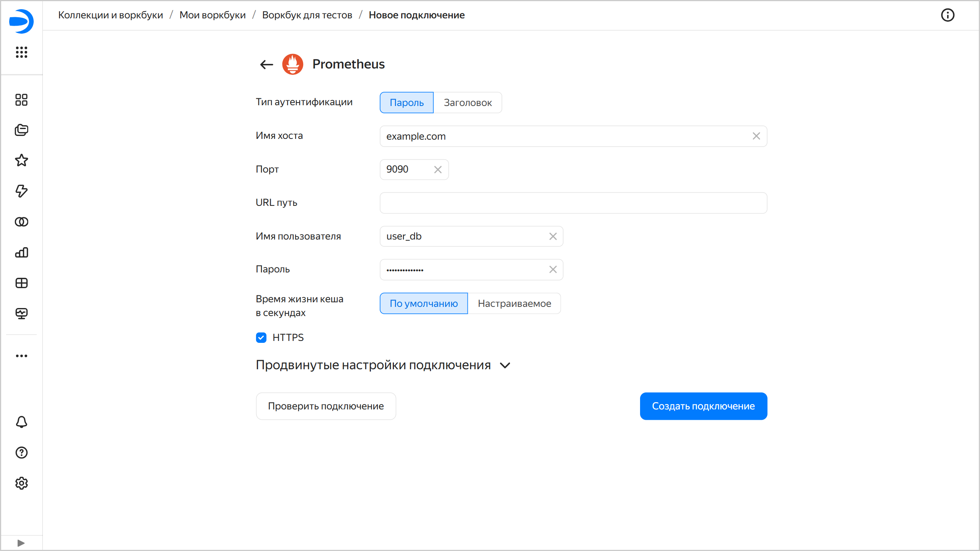Click into the URL путь input field
Viewport: 980px width, 551px height.
click(573, 203)
